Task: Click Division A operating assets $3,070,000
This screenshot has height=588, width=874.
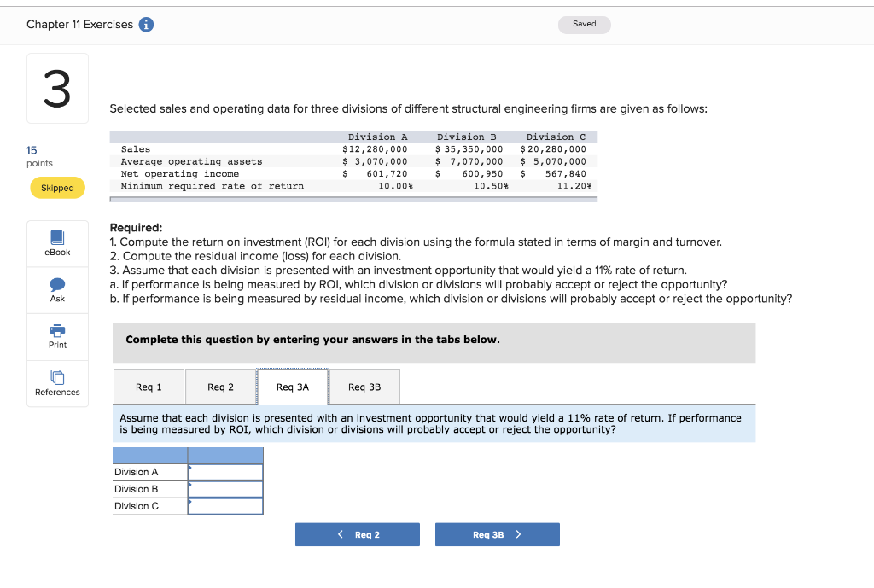Action: tap(375, 161)
